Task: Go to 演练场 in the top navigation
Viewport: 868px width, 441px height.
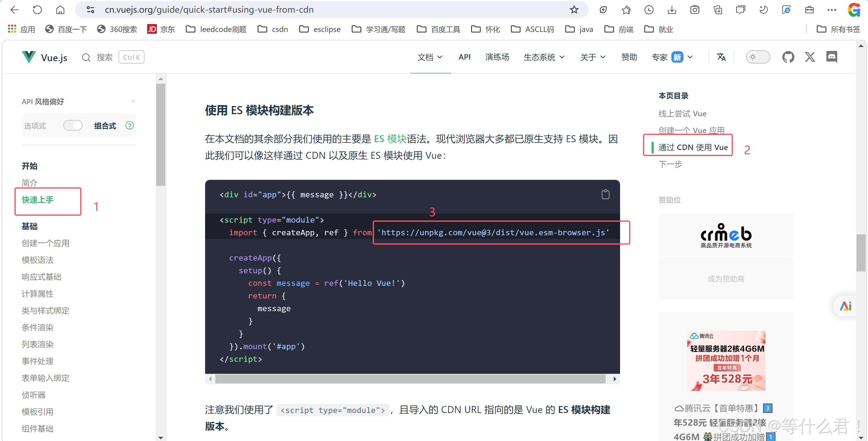Action: pyautogui.click(x=497, y=57)
